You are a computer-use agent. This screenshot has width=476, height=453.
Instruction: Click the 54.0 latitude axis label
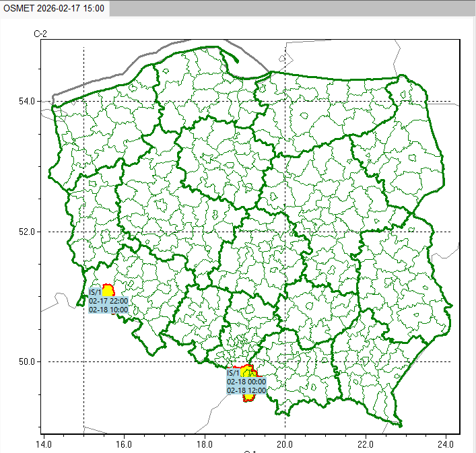click(x=27, y=102)
